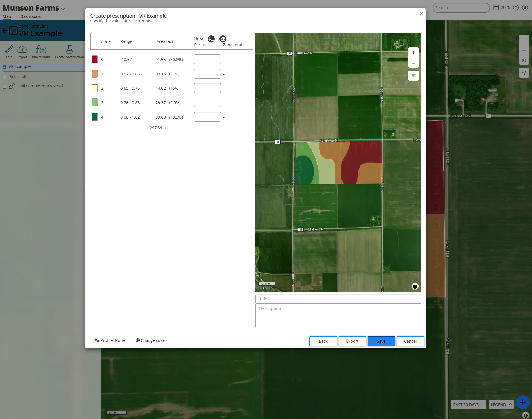The height and width of the screenshot is (419, 532).
Task: Click the back arrow next to VR Example
Action: click(x=5, y=30)
